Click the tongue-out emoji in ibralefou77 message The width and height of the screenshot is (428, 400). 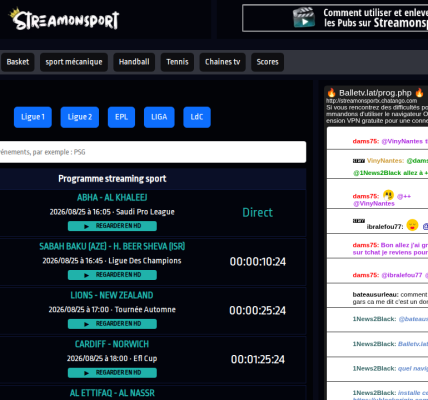412,225
